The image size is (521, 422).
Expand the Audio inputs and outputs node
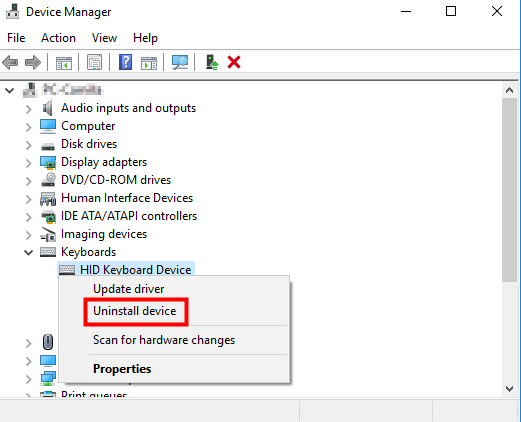29,109
